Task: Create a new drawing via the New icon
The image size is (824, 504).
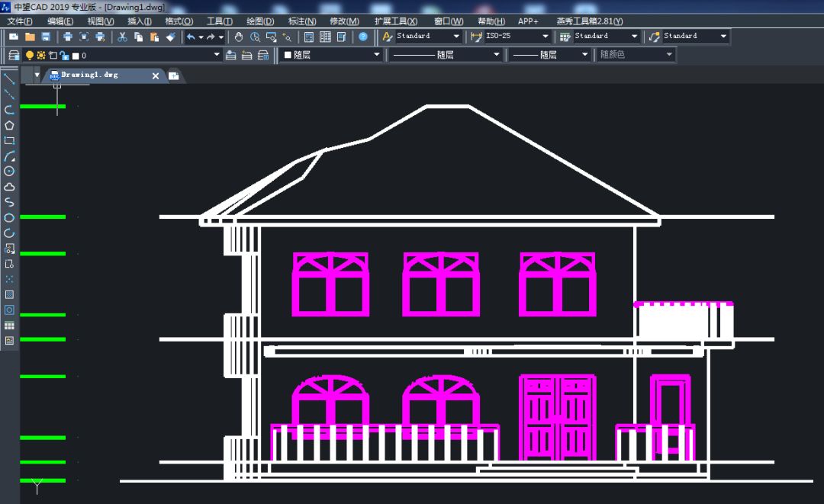Action: tap(14, 37)
